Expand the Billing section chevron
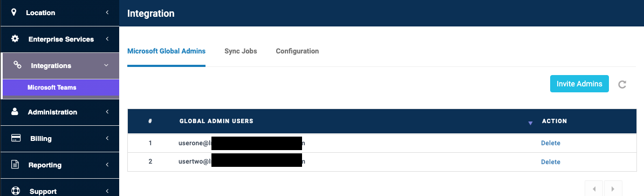644x196 pixels. pos(107,138)
